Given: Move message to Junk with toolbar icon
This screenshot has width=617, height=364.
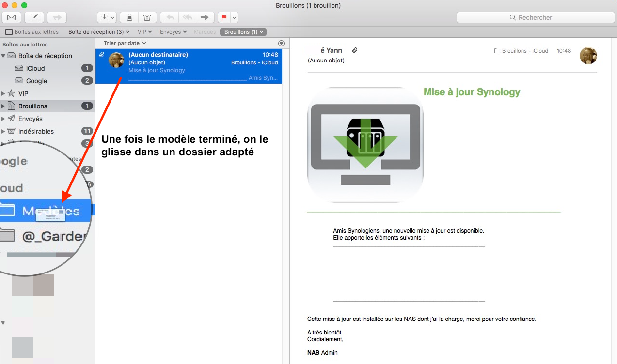Looking at the screenshot, I should (x=147, y=17).
